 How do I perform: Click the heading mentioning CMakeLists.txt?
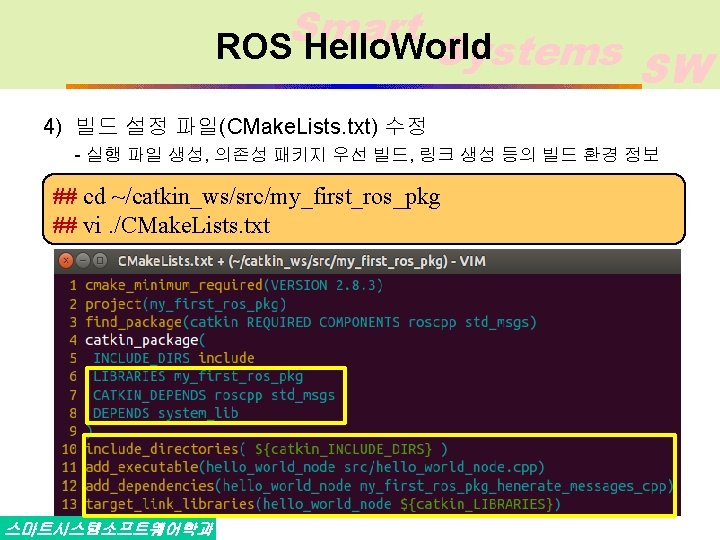click(x=235, y=126)
